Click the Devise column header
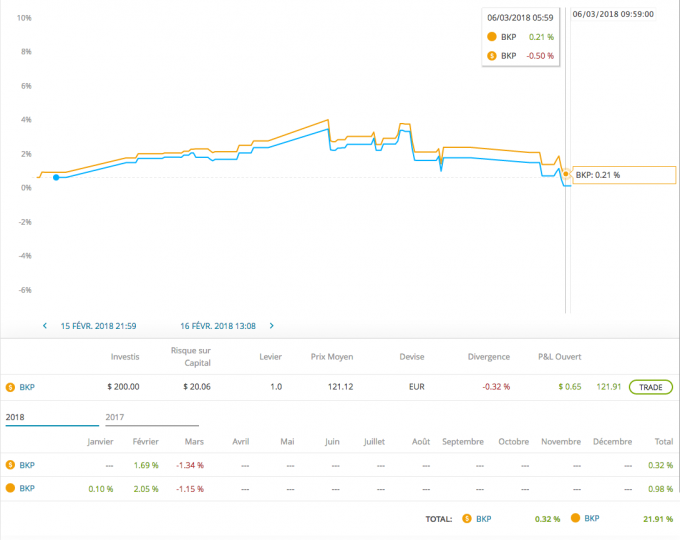This screenshot has height=540, width=680. [412, 357]
